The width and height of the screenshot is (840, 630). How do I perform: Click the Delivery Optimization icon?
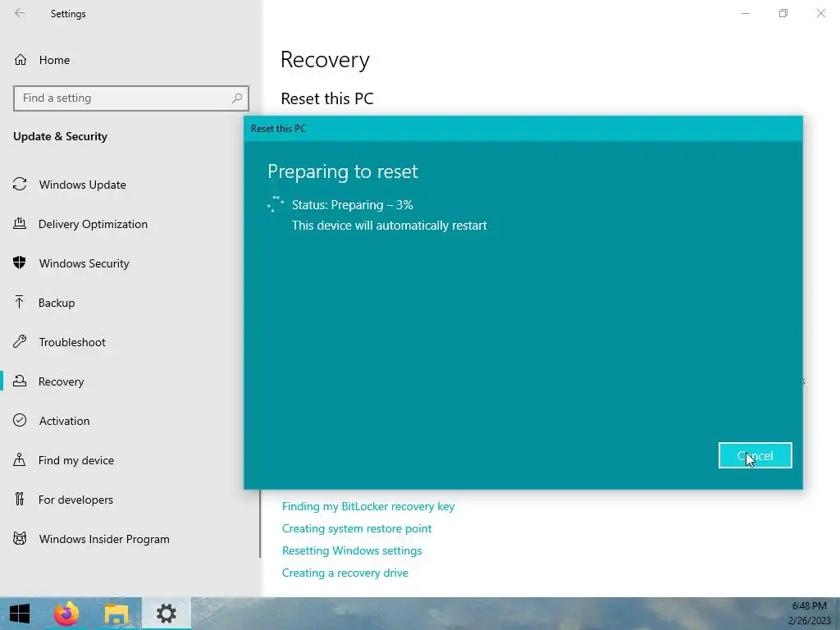[x=20, y=224]
